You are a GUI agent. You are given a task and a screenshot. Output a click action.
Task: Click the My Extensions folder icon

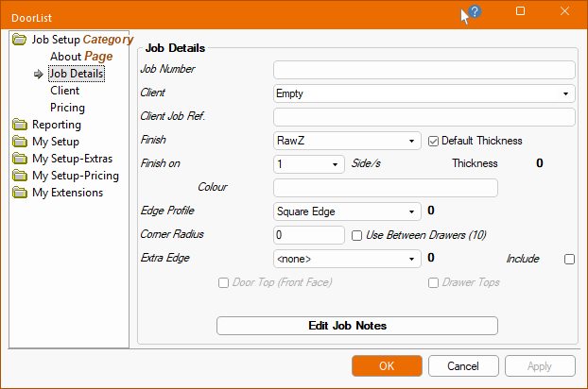click(20, 193)
